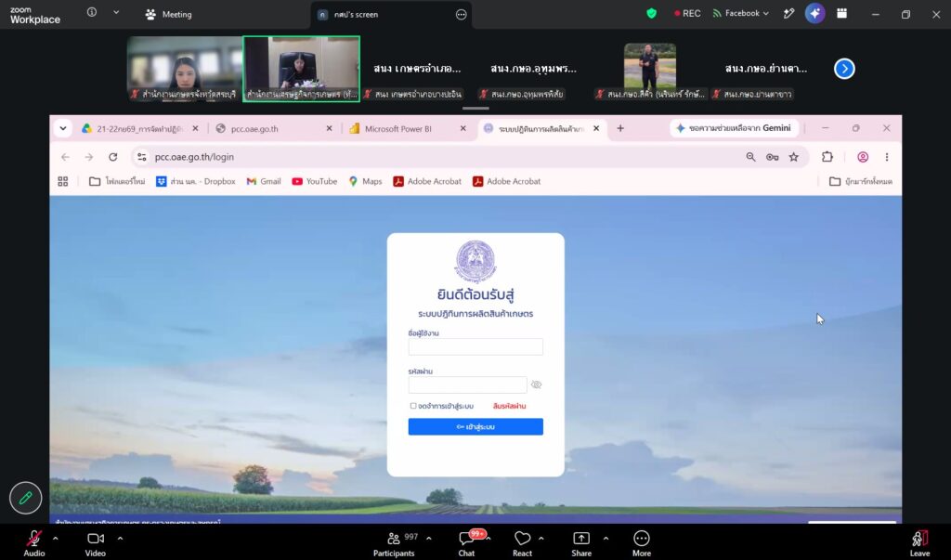The width and height of the screenshot is (951, 560).
Task: Check the remember login checkbox
Action: coord(413,406)
